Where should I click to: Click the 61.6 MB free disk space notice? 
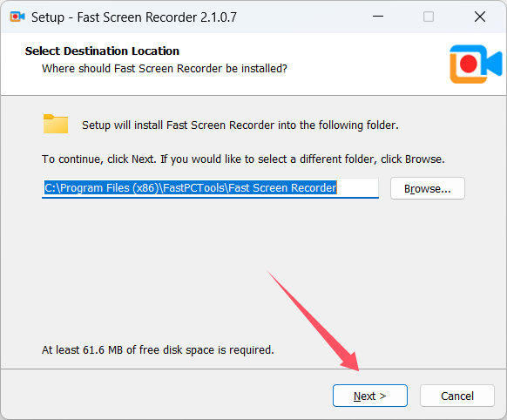pyautogui.click(x=158, y=349)
